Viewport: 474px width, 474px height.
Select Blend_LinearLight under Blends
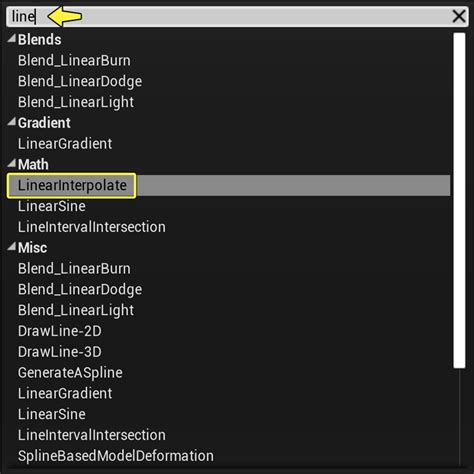pyautogui.click(x=76, y=102)
